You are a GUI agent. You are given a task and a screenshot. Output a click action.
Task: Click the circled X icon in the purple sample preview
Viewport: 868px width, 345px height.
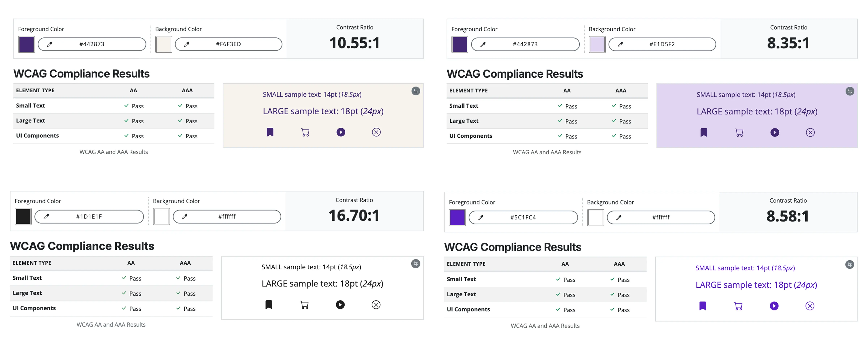tap(810, 306)
